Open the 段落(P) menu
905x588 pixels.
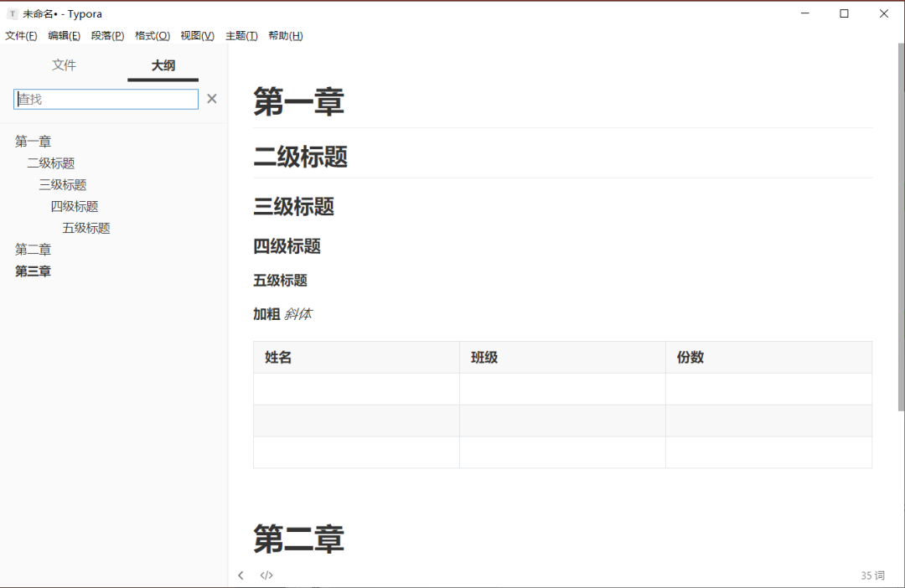107,35
